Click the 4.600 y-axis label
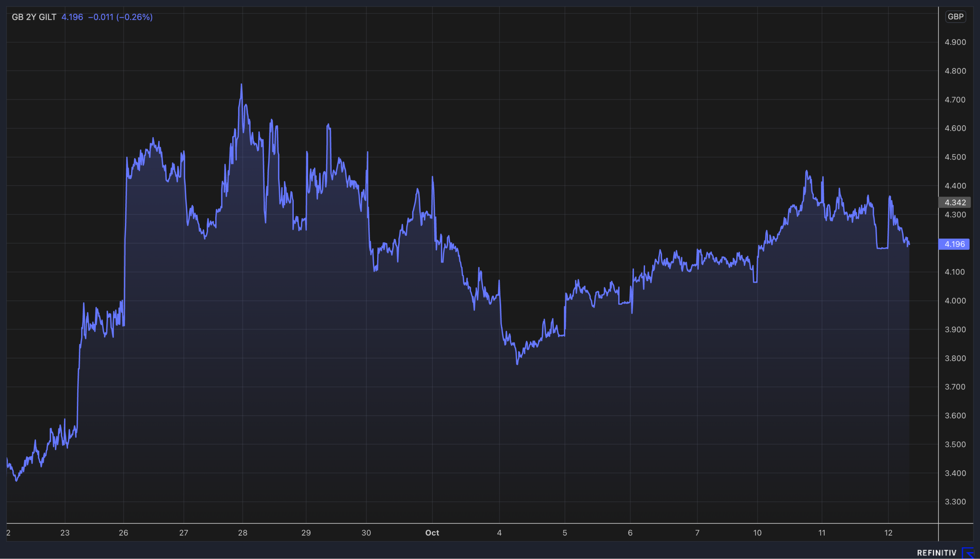The width and height of the screenshot is (980, 559). [x=955, y=128]
